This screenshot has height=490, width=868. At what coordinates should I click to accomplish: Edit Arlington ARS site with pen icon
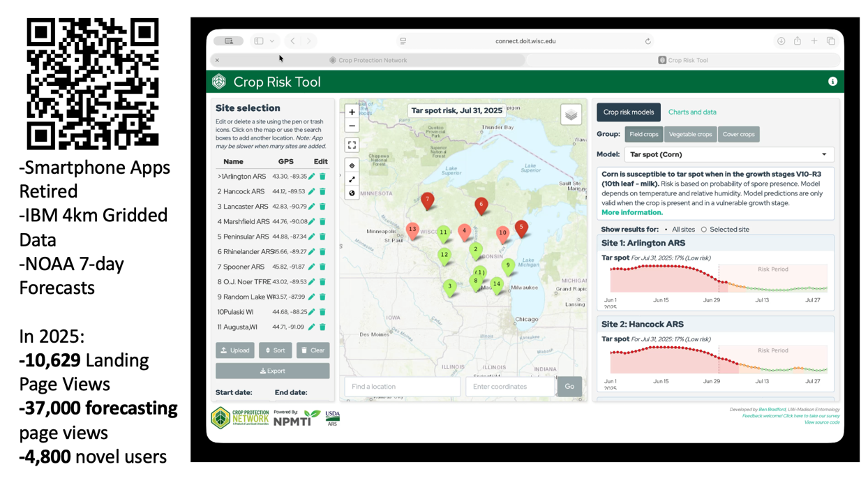[312, 177]
